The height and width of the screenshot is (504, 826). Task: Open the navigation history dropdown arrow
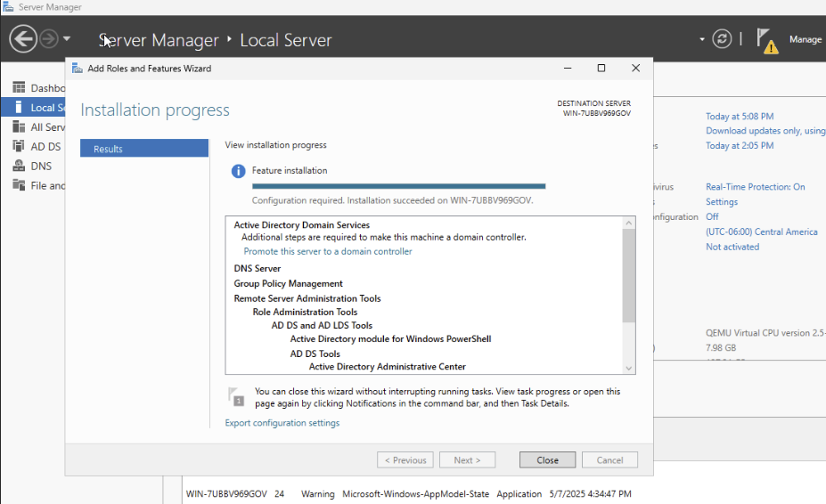tap(67, 39)
